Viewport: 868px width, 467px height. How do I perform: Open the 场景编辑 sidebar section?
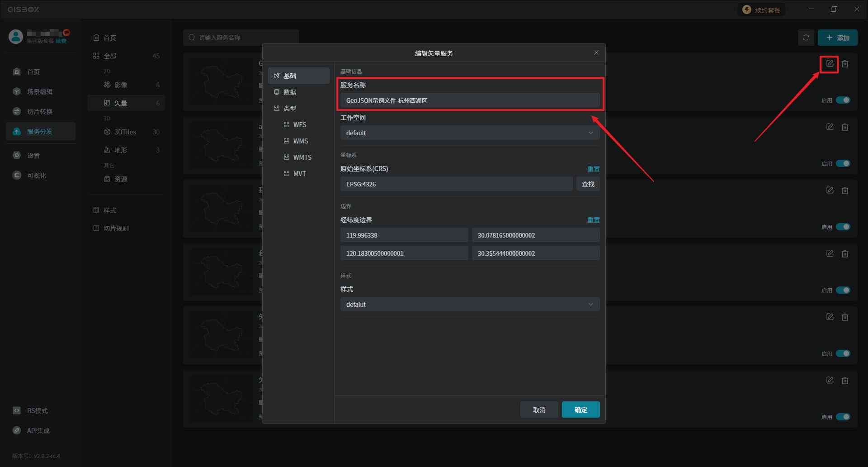[40, 92]
